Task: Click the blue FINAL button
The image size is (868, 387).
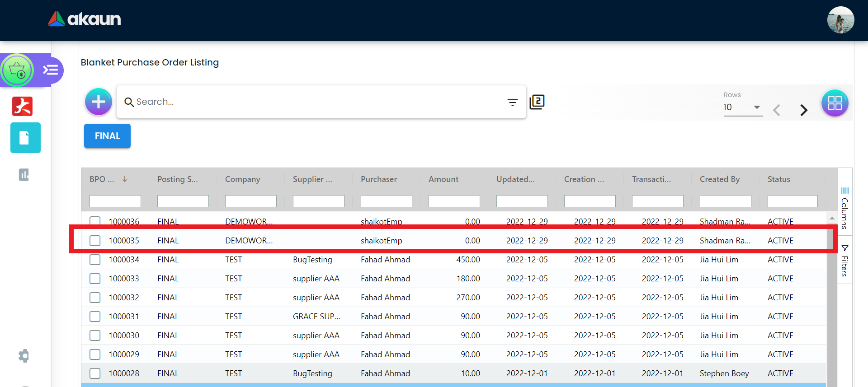Action: click(107, 136)
